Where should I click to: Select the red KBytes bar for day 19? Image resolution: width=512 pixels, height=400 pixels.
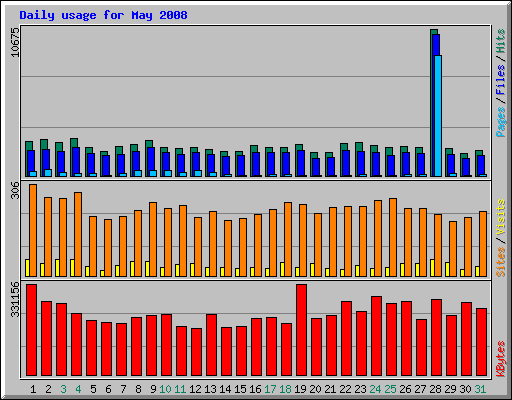click(301, 330)
